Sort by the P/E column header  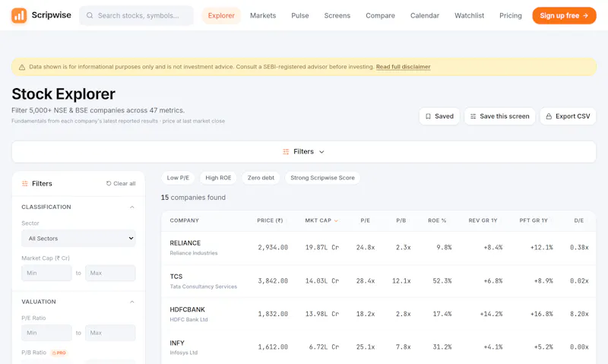click(x=366, y=220)
